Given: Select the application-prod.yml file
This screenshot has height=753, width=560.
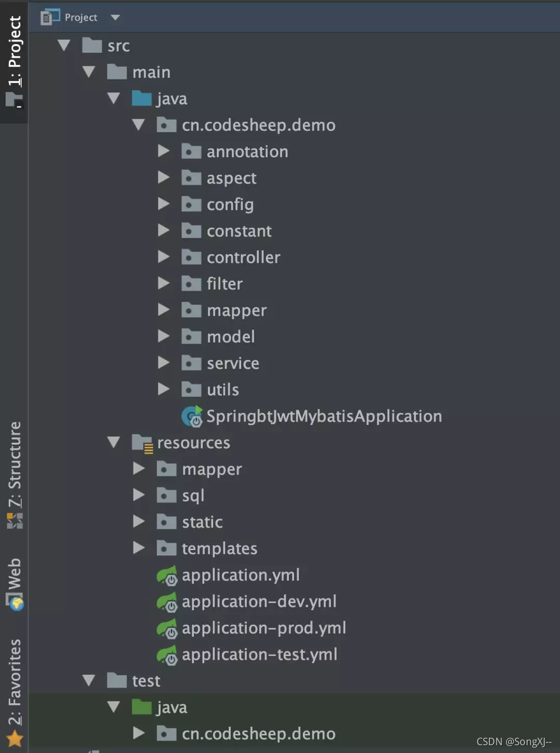Looking at the screenshot, I should click(x=264, y=628).
